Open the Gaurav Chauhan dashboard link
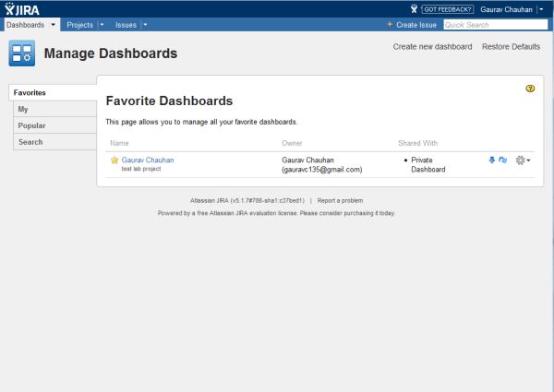The width and height of the screenshot is (554, 392). 148,160
